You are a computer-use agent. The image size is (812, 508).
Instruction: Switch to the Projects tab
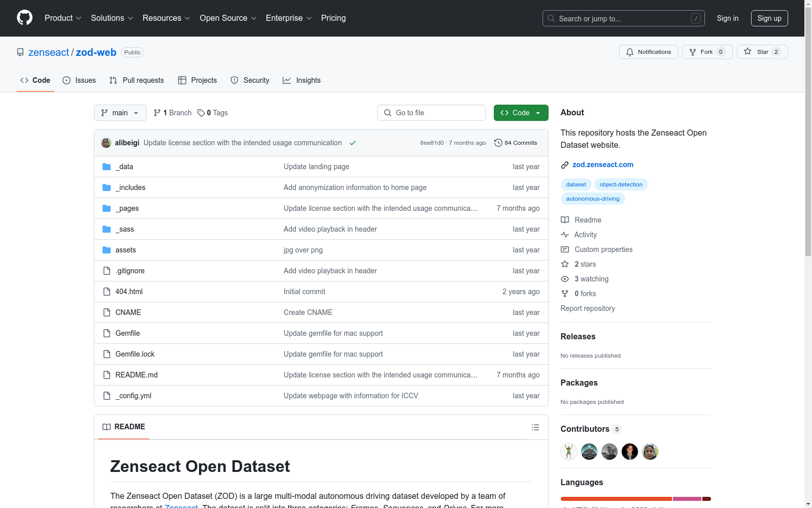[x=197, y=80]
